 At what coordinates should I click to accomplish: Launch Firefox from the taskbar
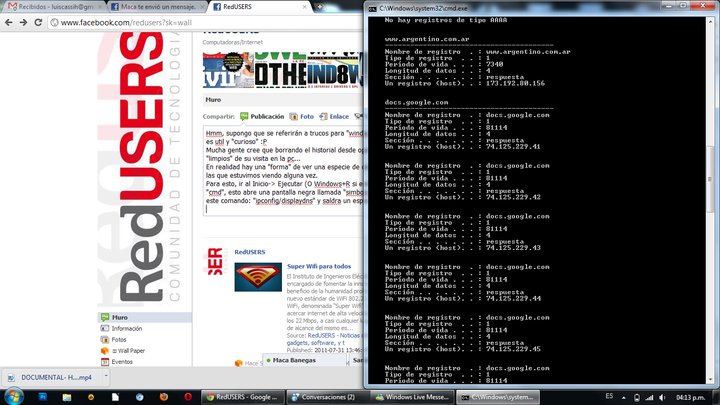(163, 397)
